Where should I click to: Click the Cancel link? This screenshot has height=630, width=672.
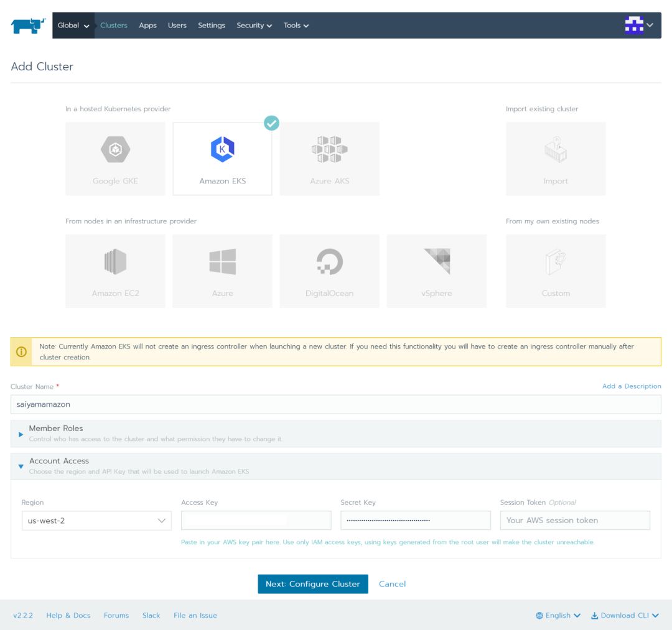pos(392,584)
